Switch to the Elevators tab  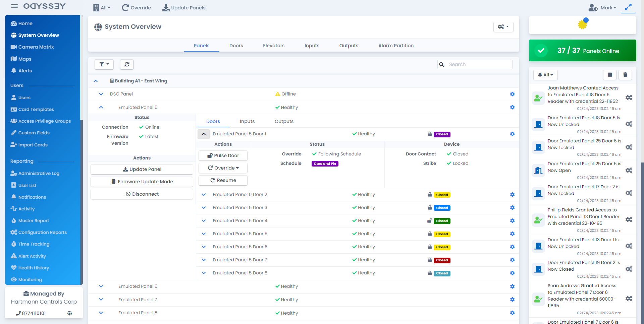click(273, 46)
